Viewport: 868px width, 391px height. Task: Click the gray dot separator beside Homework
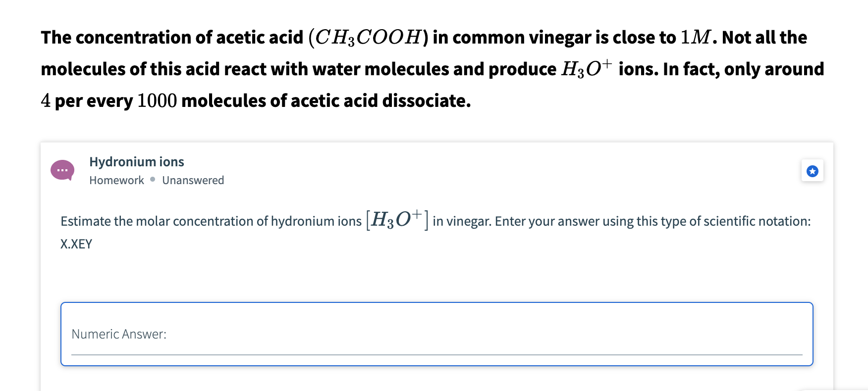(153, 179)
